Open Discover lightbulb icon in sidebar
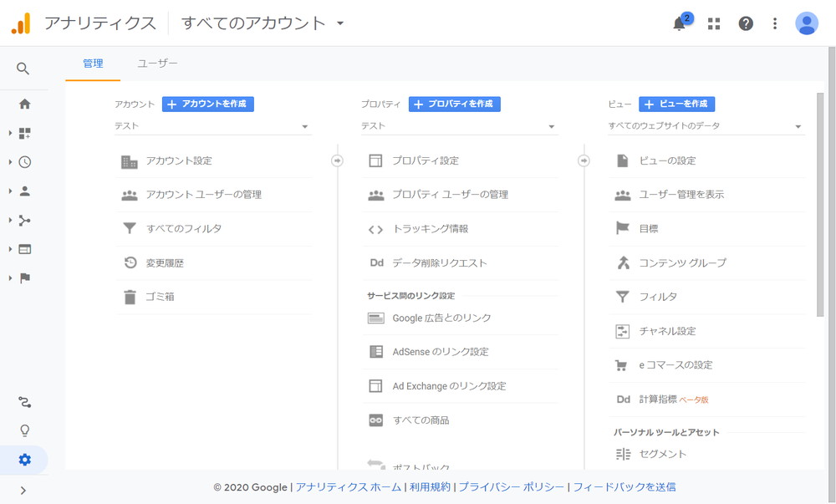 click(x=24, y=430)
